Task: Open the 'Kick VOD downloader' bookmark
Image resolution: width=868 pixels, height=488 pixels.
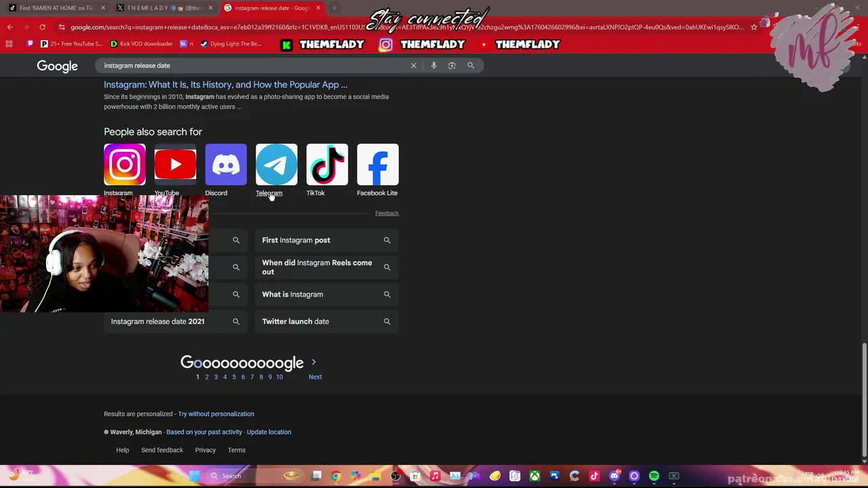Action: [141, 44]
